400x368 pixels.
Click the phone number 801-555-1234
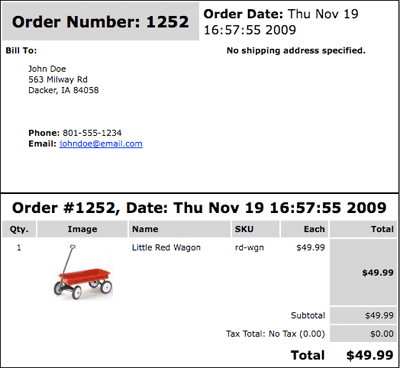pos(92,133)
